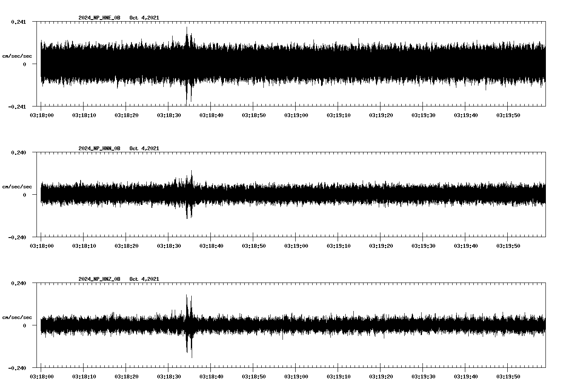
Task: Click 03:18:50 label under HNZ plot
Action: [254, 376]
